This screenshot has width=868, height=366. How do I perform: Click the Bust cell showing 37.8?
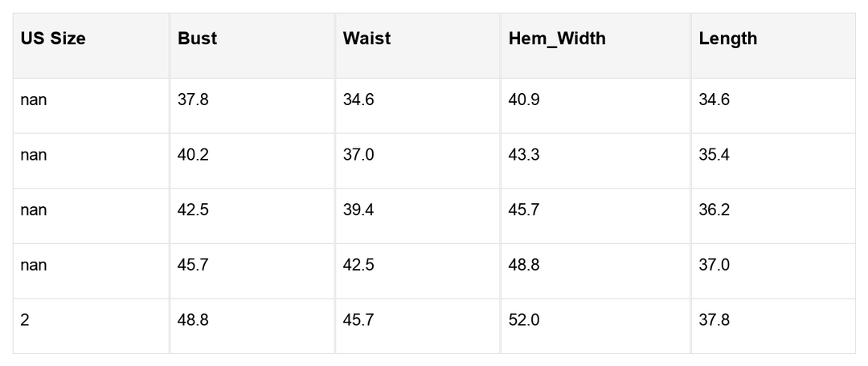click(x=193, y=100)
